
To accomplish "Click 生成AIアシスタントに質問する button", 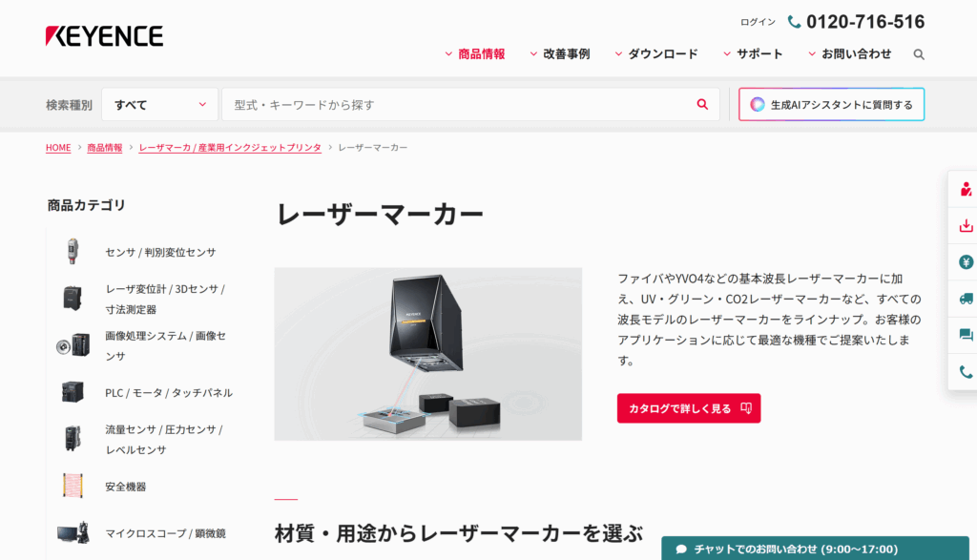I will tap(831, 105).
